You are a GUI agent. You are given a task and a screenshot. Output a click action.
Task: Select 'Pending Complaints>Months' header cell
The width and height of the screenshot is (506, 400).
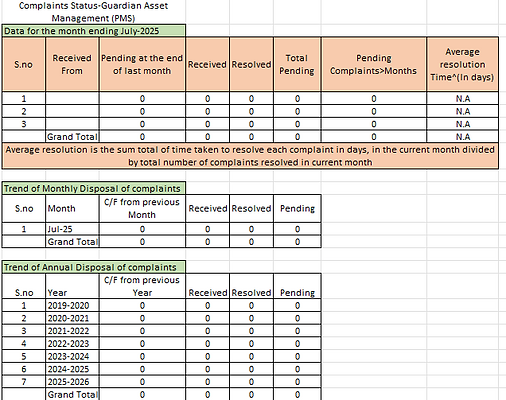pyautogui.click(x=374, y=64)
